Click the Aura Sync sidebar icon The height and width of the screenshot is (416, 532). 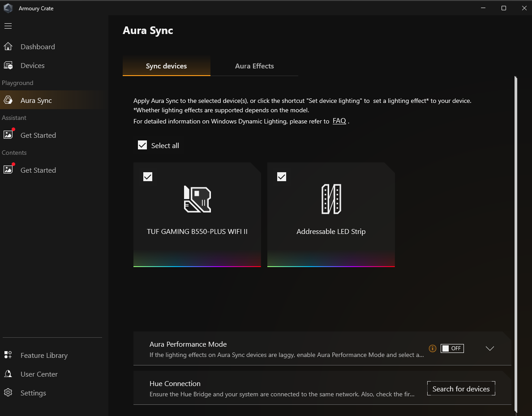[8, 100]
